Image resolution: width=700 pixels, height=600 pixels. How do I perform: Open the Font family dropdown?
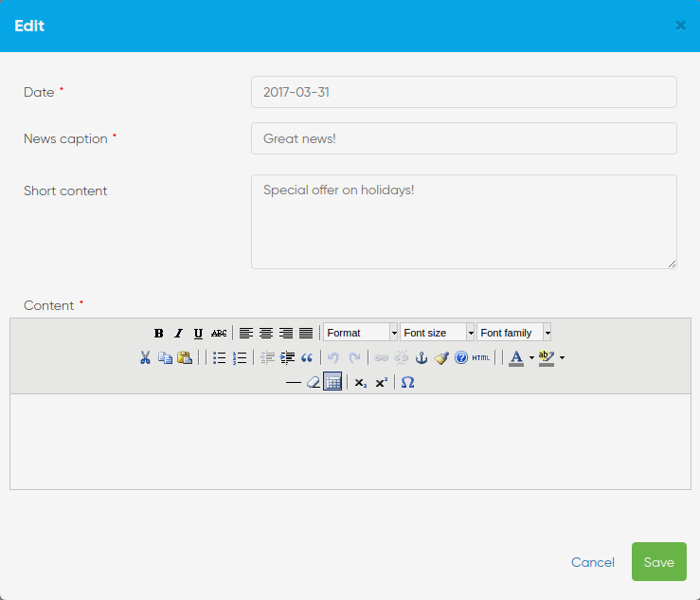513,333
